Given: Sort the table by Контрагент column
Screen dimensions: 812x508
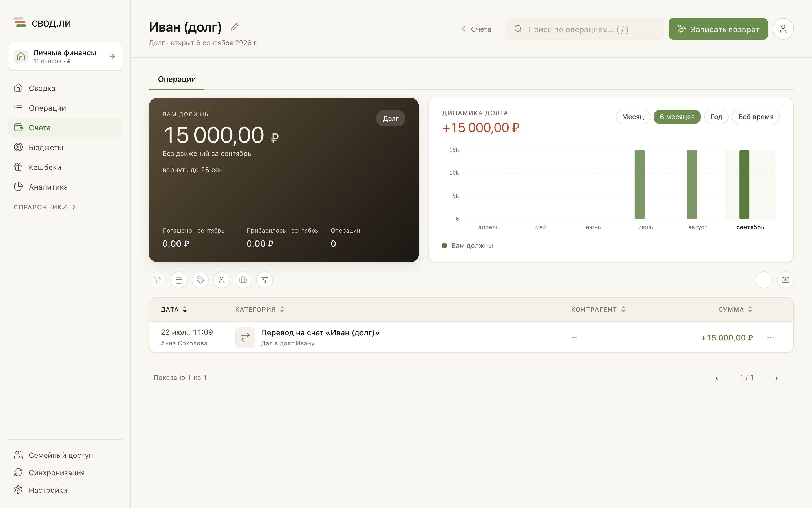Looking at the screenshot, I should 598,309.
